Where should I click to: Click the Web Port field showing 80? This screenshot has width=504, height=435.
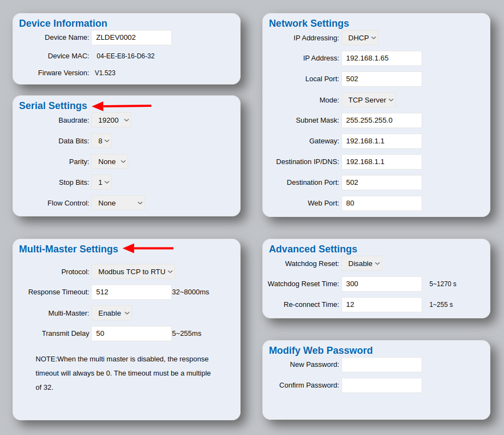[382, 203]
